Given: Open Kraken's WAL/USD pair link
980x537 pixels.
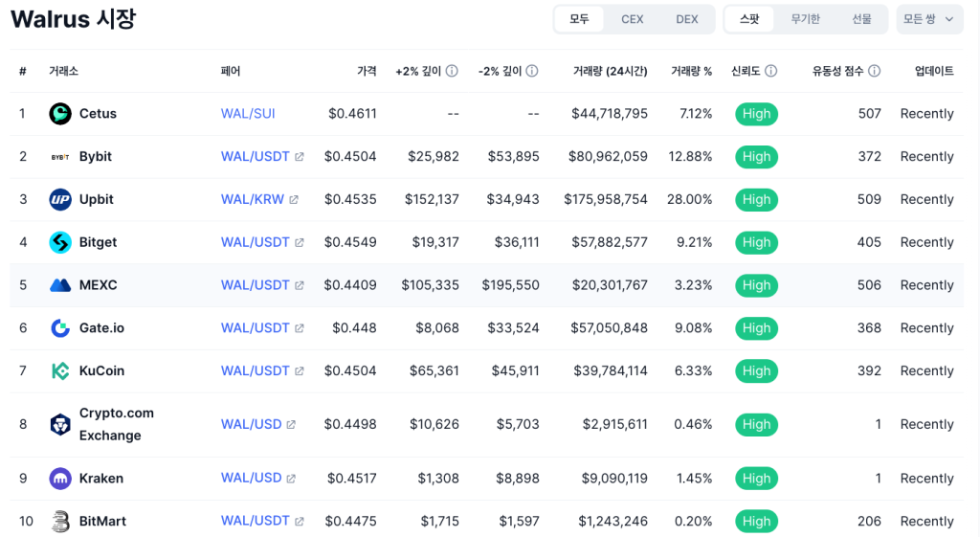Looking at the screenshot, I should pos(252,478).
